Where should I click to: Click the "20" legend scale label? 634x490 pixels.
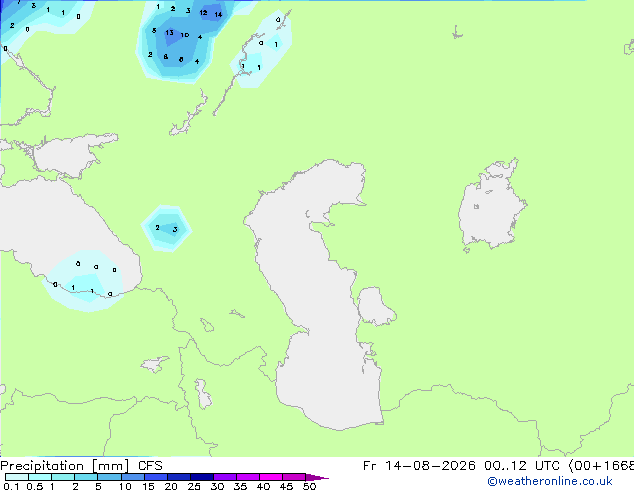coord(171,486)
